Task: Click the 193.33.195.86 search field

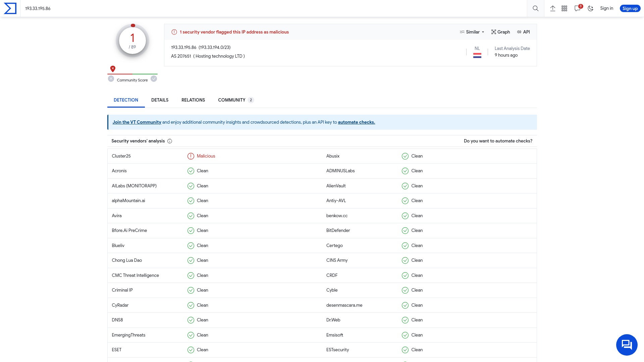Action: pos(273,8)
